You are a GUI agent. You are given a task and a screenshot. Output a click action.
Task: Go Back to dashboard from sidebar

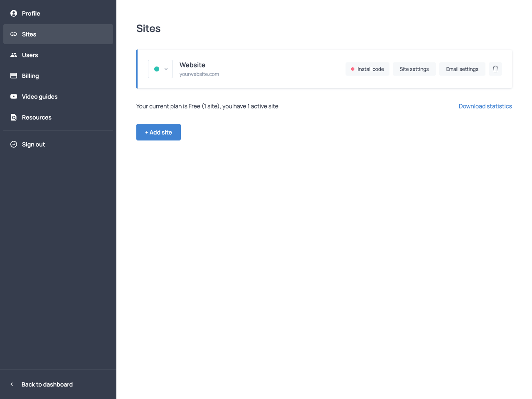pos(47,384)
